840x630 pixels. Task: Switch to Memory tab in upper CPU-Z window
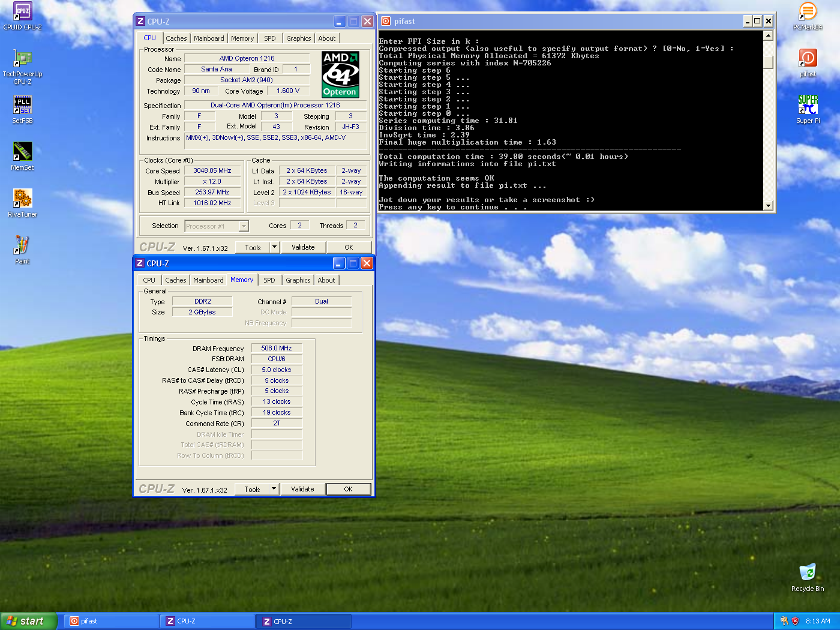242,38
